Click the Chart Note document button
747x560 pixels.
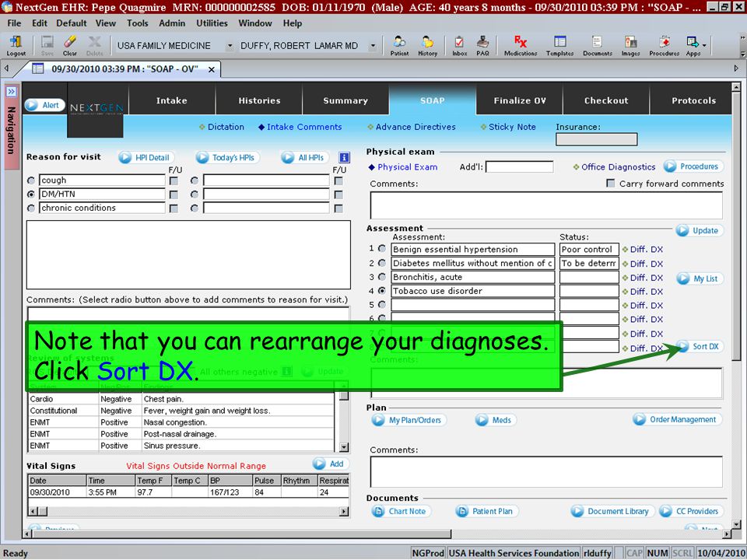tap(402, 512)
